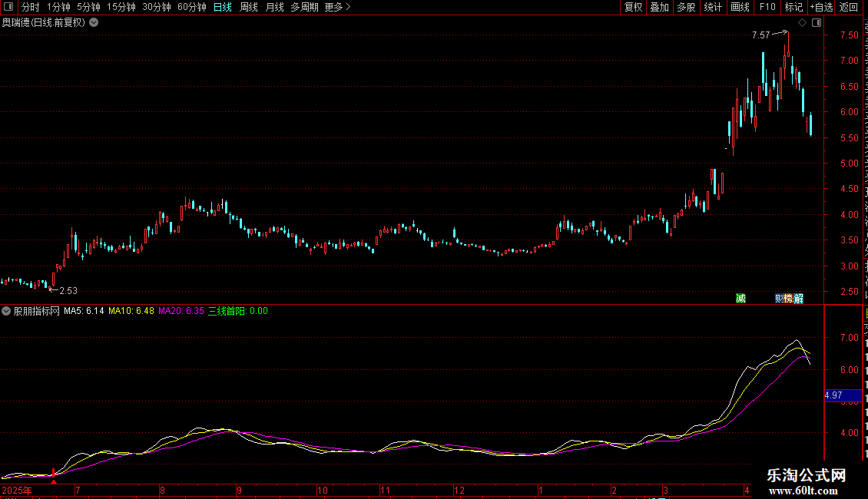The height and width of the screenshot is (499, 868).
Task: Click the 奥瑞德(日线.前复权) title
Action: click(44, 23)
